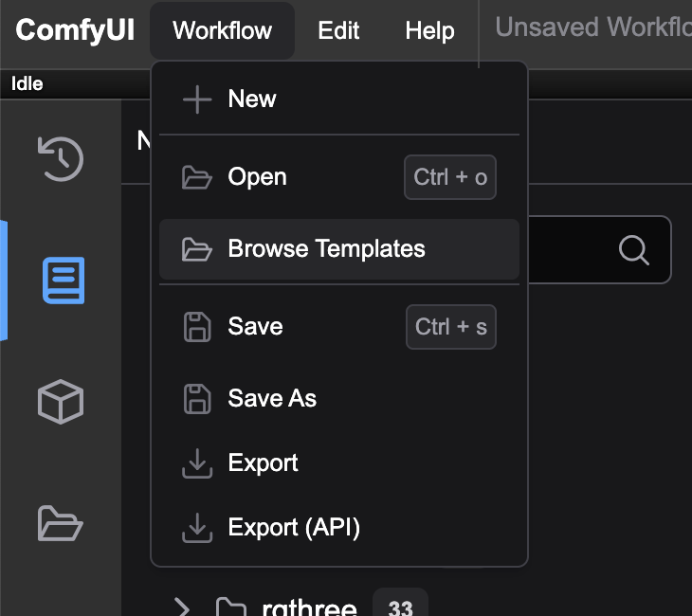Click the search magnifier icon
Image resolution: width=692 pixels, height=616 pixels.
point(633,250)
